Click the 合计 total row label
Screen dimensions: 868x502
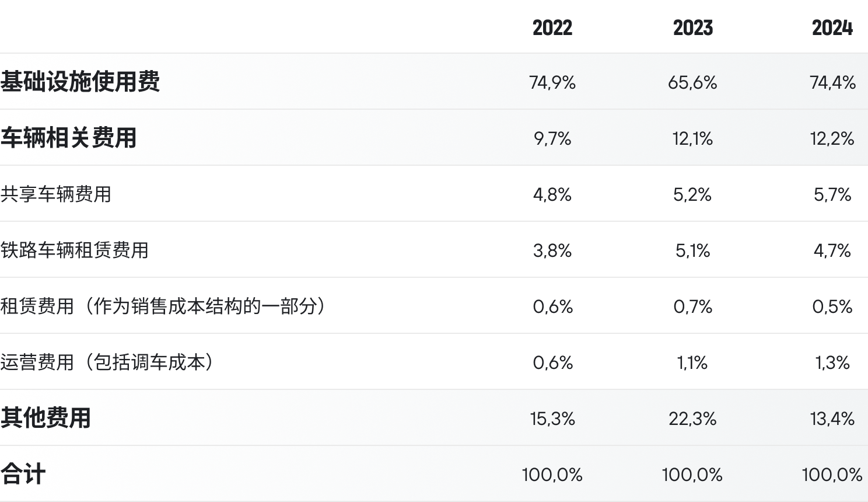(x=23, y=473)
